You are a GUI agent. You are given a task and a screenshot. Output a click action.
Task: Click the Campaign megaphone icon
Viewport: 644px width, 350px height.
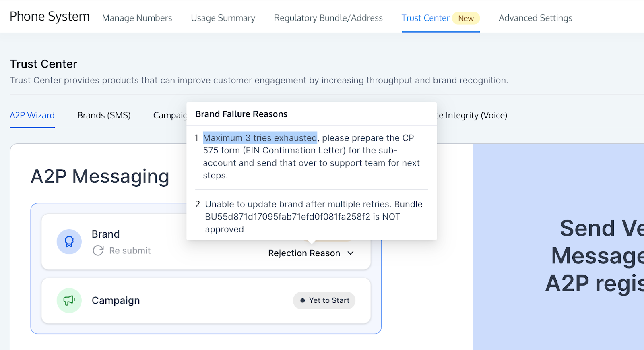pos(69,300)
